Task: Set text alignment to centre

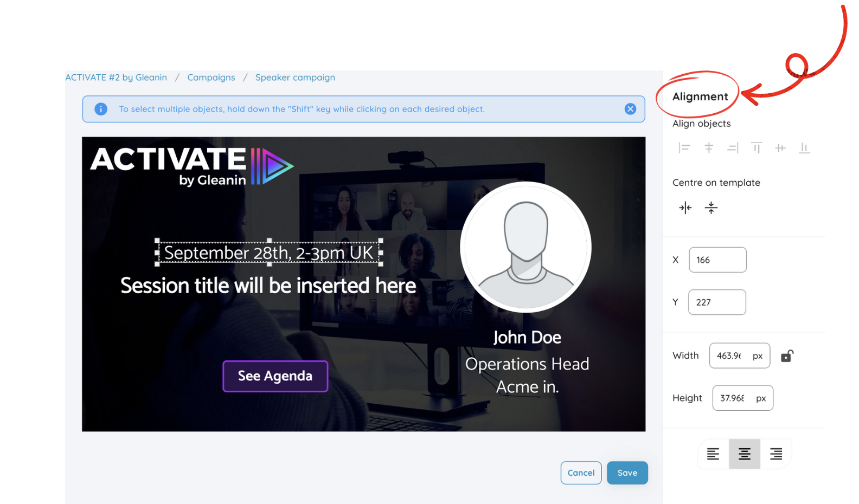Action: point(745,454)
